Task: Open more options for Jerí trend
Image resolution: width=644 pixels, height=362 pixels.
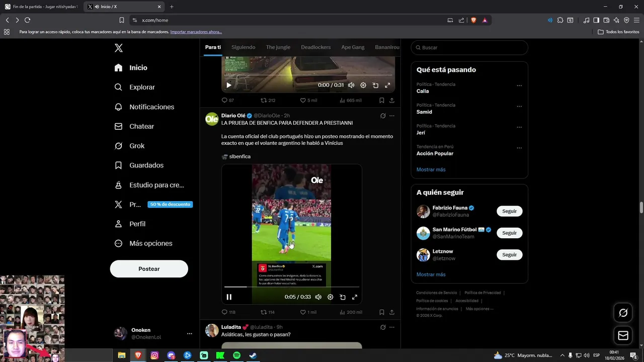Action: [519, 127]
